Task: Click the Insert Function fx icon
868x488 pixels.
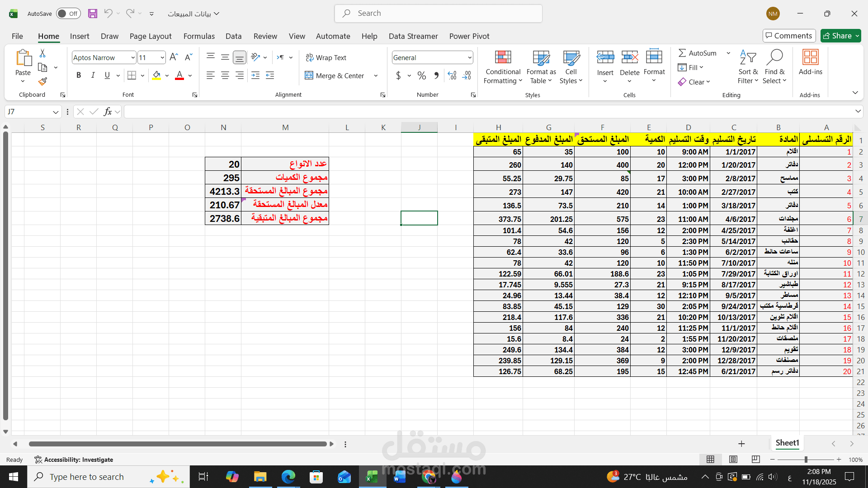Action: pyautogui.click(x=108, y=112)
